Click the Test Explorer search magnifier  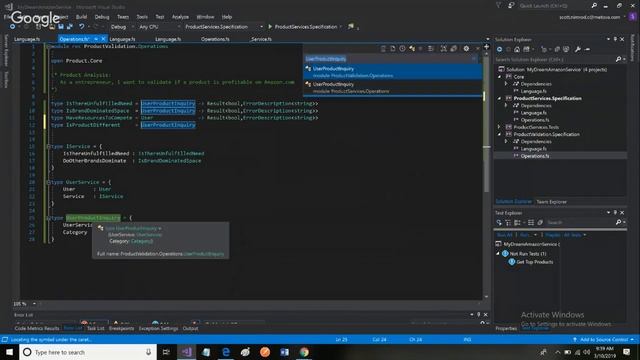click(x=618, y=222)
